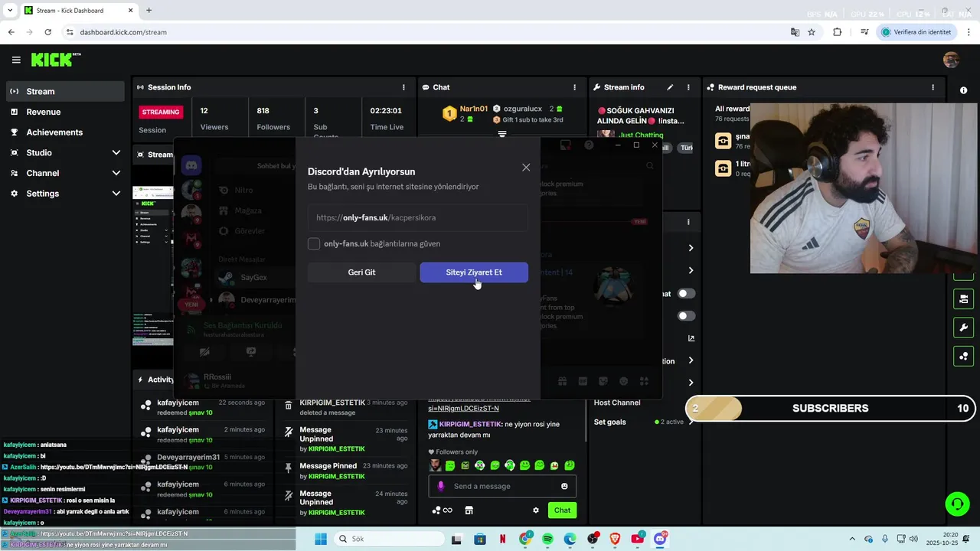Click the delete icon for deleted message entry
This screenshot has height=551, width=980.
289,406
